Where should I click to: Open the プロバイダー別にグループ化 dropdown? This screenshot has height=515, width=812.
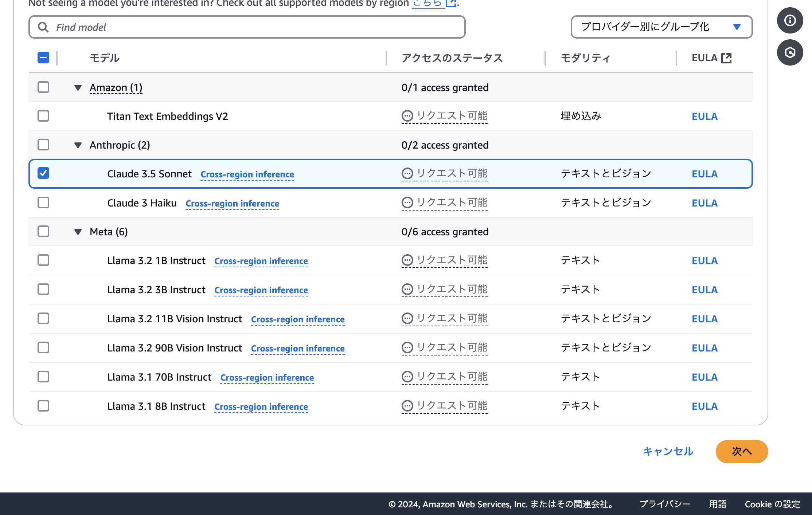[x=661, y=27]
